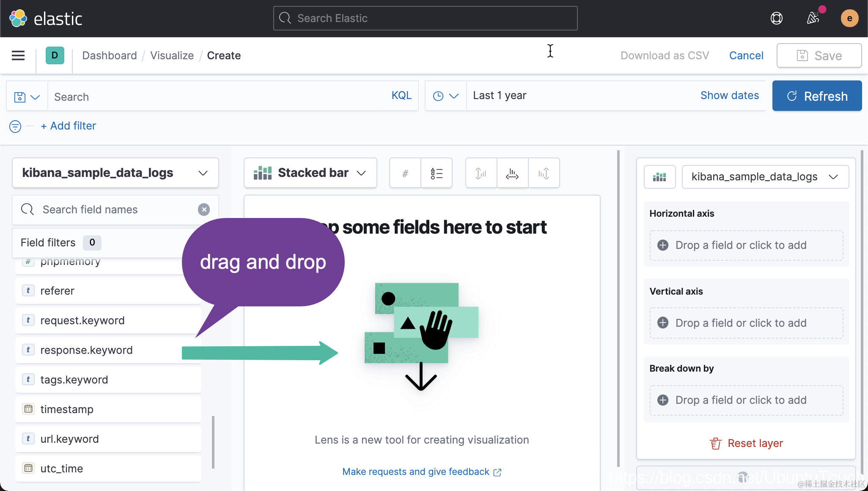Viewport: 868px width, 491px height.
Task: Expand the Stacked bar chart type dropdown
Action: point(310,173)
